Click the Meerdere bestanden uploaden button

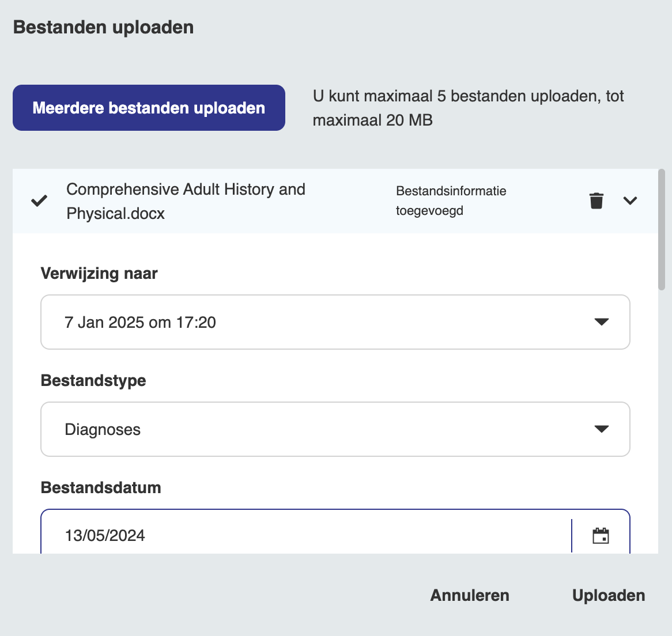point(149,108)
